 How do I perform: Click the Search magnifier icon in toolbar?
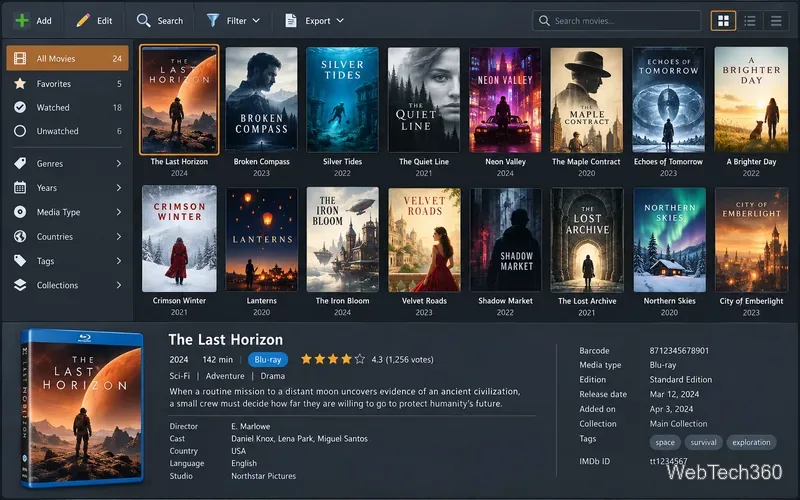[143, 20]
